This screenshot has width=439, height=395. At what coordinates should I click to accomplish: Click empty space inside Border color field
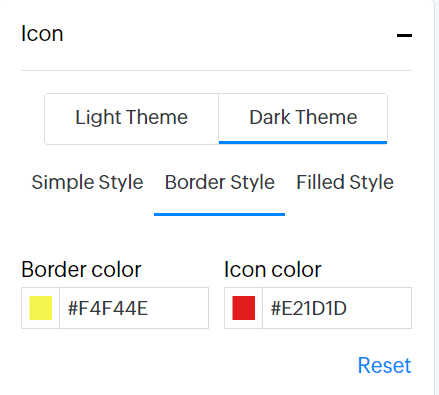click(x=178, y=308)
